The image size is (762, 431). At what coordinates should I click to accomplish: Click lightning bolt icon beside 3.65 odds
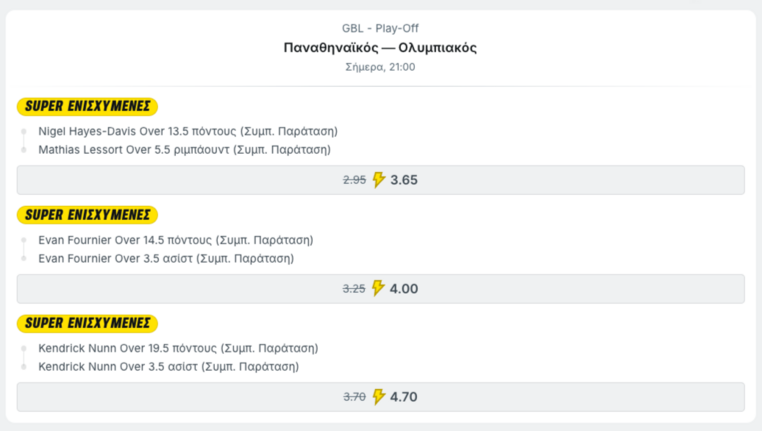point(379,180)
